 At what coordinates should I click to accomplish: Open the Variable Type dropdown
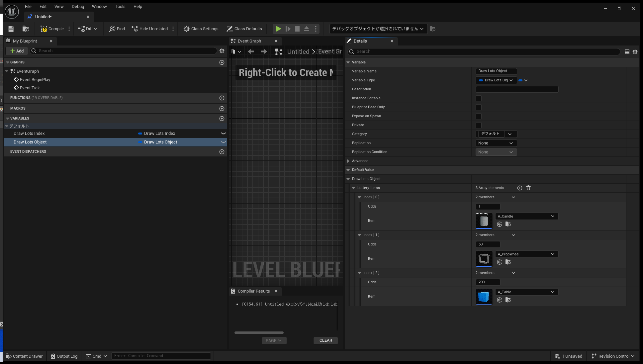[x=496, y=80]
